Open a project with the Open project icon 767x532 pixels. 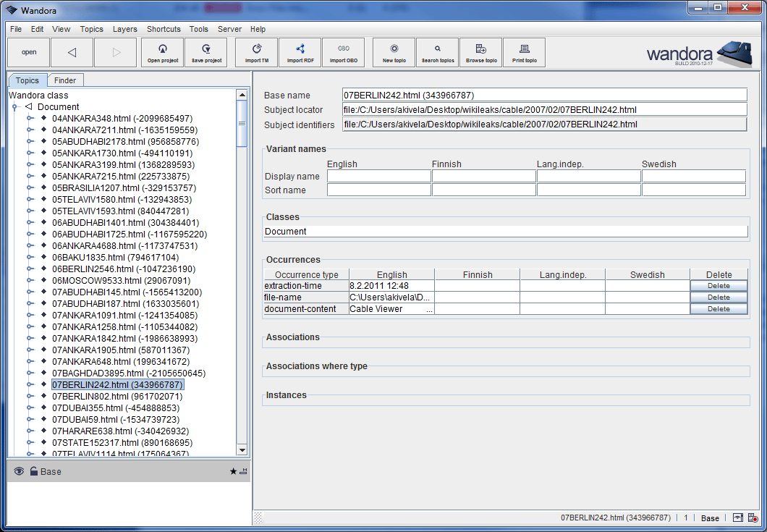point(162,52)
